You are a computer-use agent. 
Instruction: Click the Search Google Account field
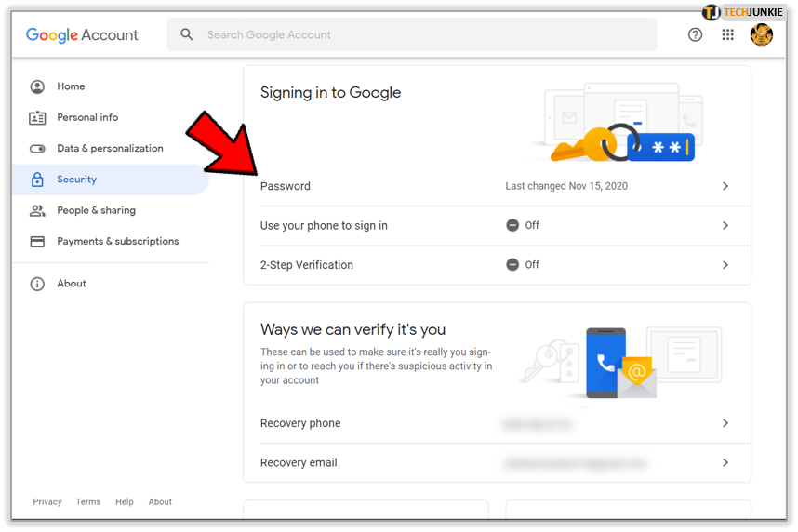point(419,35)
